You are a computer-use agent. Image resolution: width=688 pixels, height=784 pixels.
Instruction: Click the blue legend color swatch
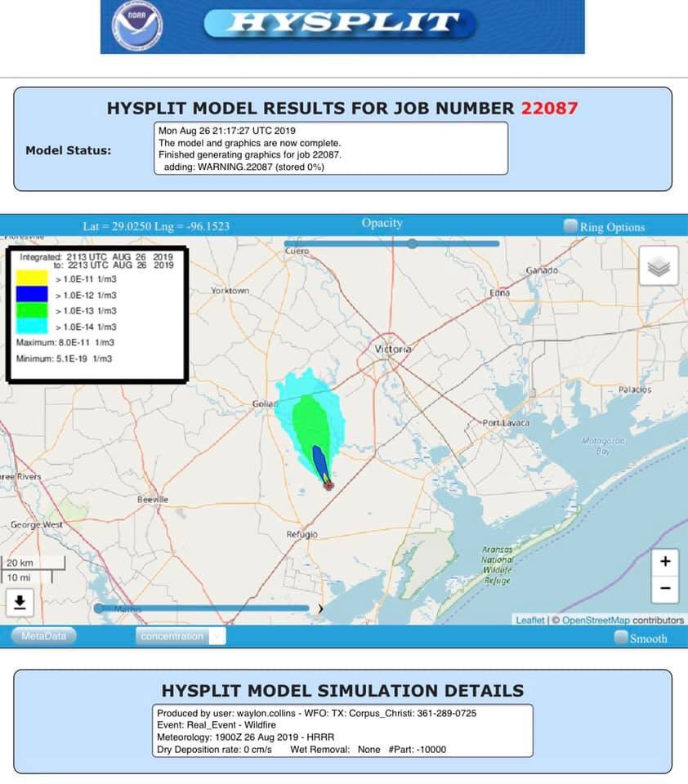click(x=32, y=293)
